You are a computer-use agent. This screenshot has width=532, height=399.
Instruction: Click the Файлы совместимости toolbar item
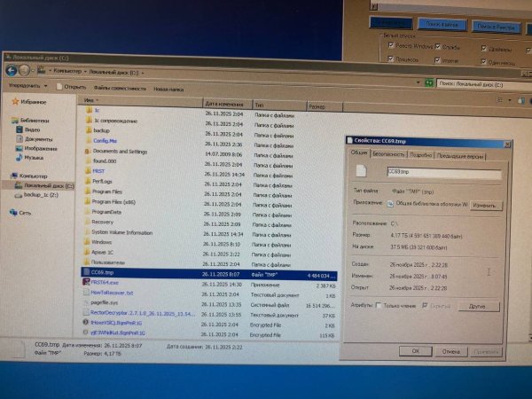(x=120, y=88)
